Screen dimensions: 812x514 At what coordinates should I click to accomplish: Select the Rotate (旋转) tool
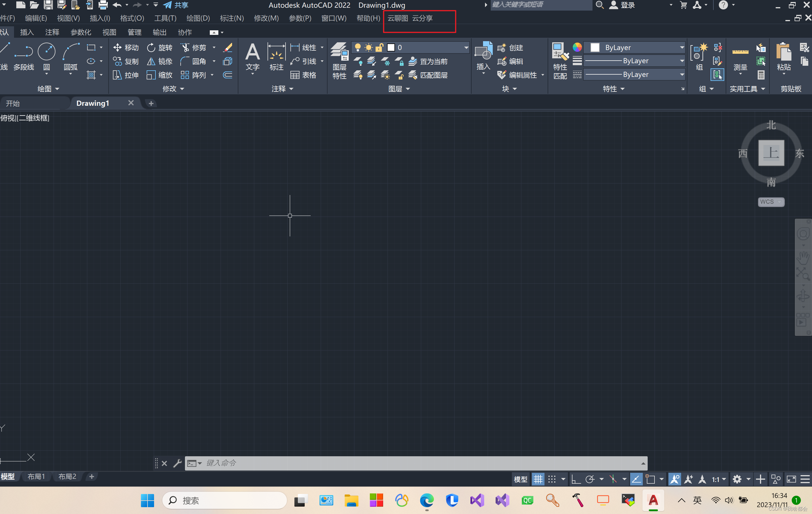click(x=159, y=47)
